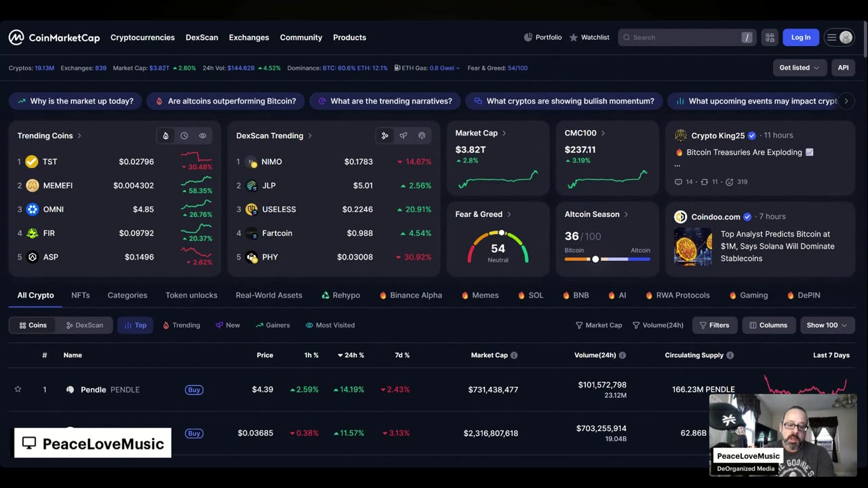Viewport: 868px width, 488px height.
Task: Click the JLP token icon
Action: 252,185
